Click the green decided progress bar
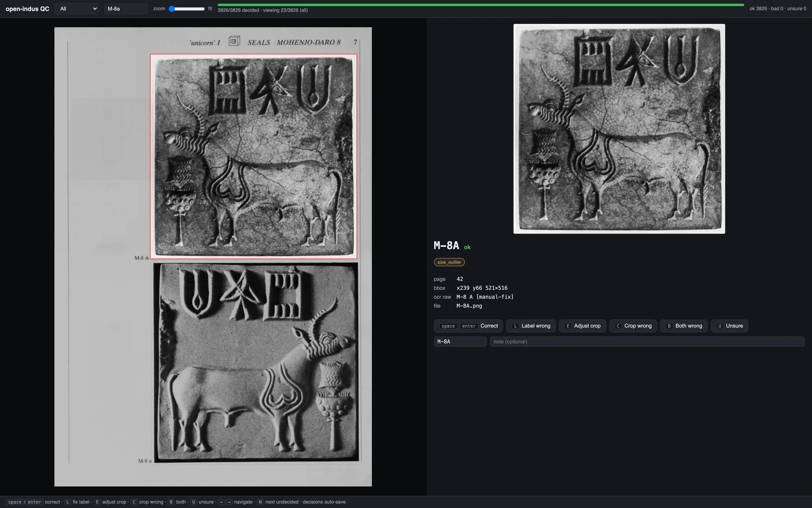Screen dimensions: 812x508 click(481, 5)
